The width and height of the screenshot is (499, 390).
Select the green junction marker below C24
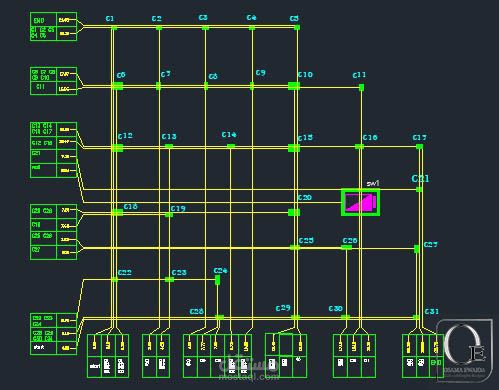[x=217, y=280]
